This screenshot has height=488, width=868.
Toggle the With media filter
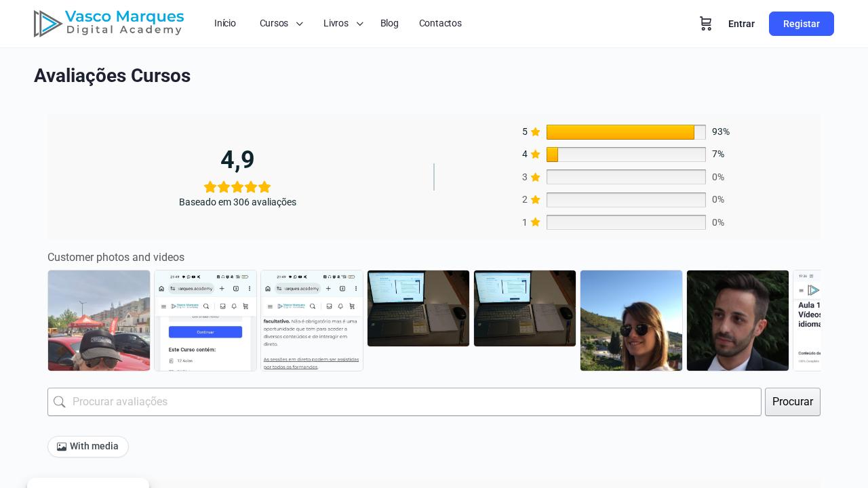[x=88, y=447]
